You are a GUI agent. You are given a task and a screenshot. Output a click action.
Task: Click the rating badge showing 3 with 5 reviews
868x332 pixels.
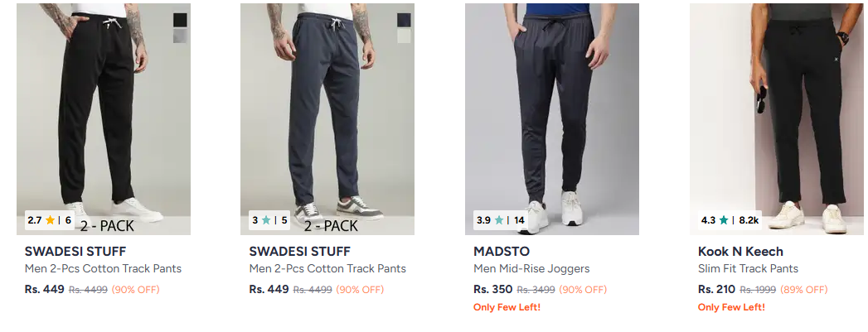(269, 220)
